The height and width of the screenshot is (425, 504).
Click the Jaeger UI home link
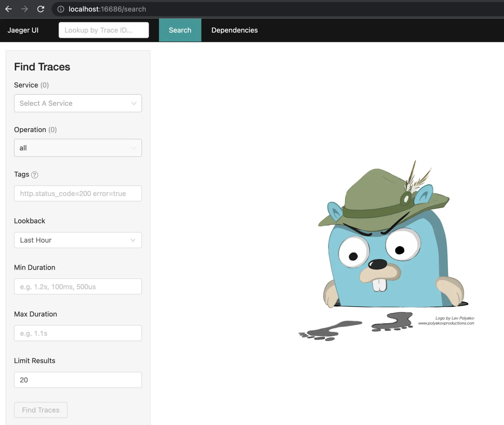[x=23, y=30]
